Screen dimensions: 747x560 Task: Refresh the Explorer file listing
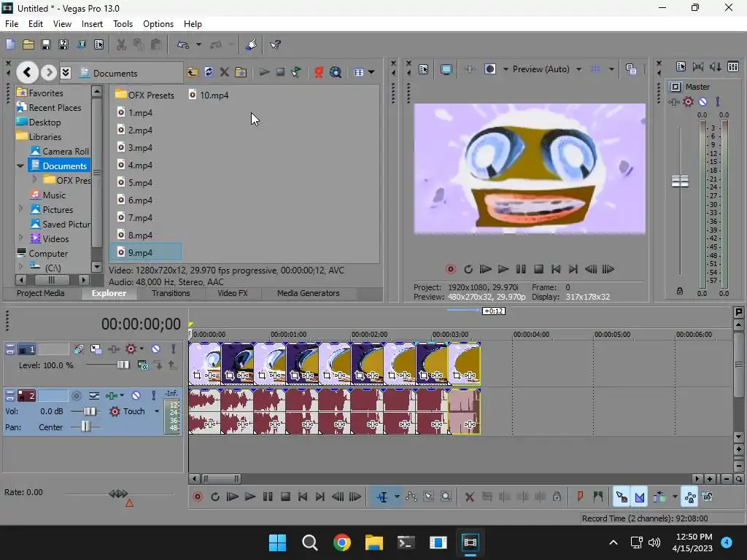pos(209,72)
